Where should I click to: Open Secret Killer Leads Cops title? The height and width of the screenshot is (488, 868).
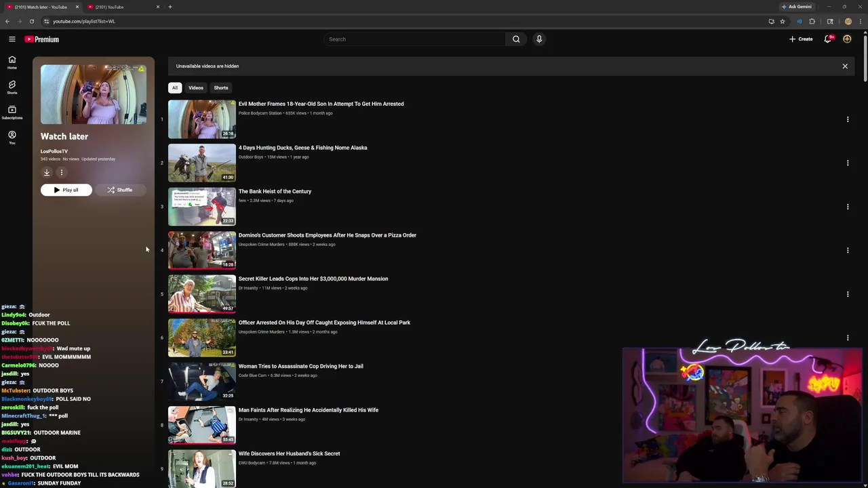pyautogui.click(x=313, y=279)
